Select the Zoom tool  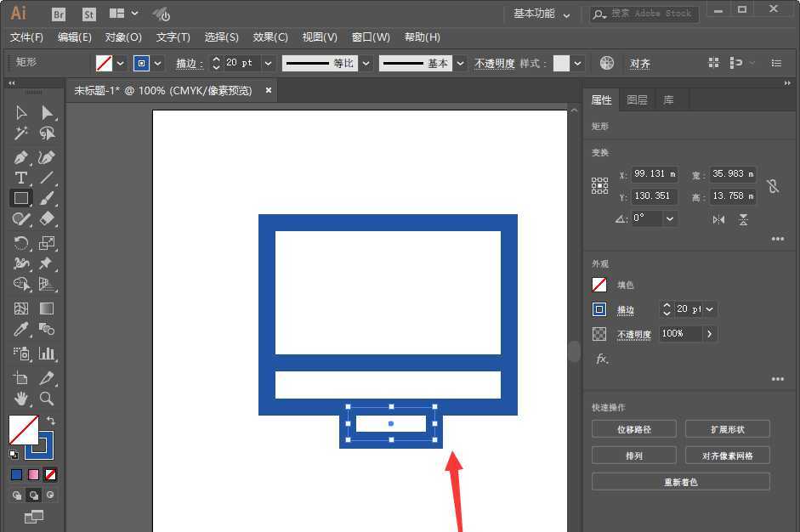pyautogui.click(x=48, y=399)
